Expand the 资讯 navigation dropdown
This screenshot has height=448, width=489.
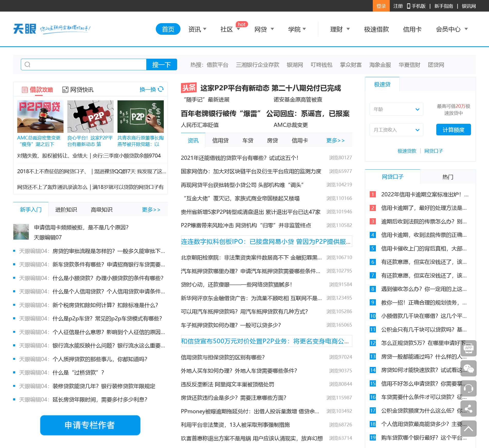tap(205, 29)
